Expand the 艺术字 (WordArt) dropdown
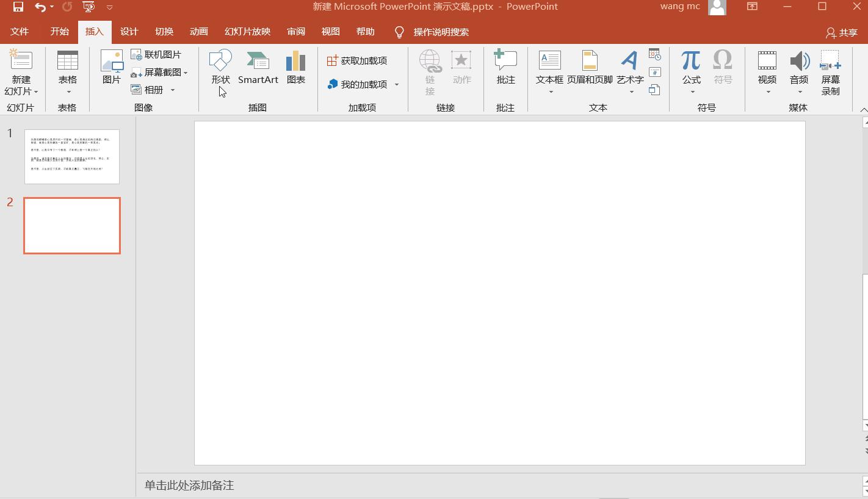 [x=631, y=92]
